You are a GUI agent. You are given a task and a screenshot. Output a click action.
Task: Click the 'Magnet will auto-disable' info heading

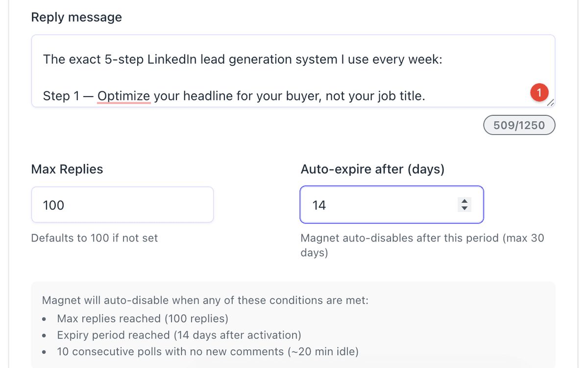pos(205,300)
